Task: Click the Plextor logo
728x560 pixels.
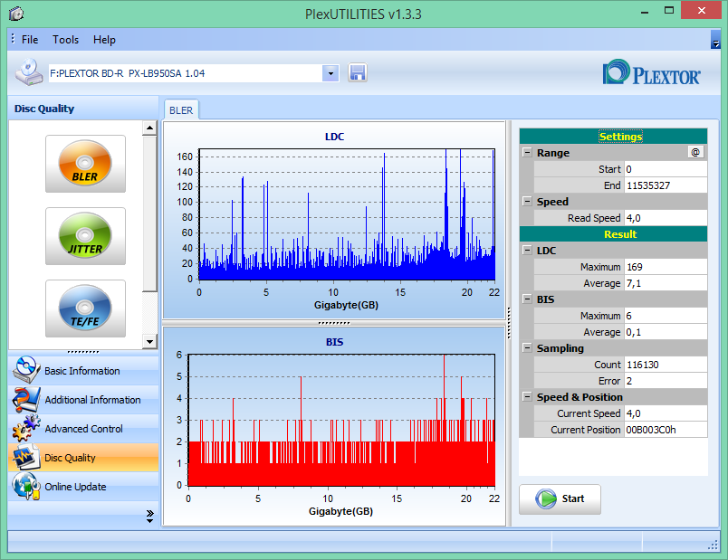Action: click(x=651, y=73)
